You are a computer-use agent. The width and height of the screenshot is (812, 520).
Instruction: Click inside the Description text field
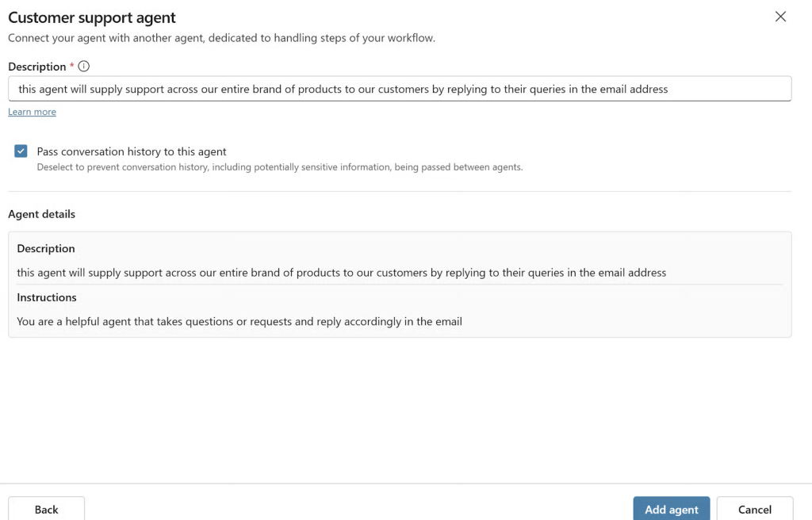(400, 88)
